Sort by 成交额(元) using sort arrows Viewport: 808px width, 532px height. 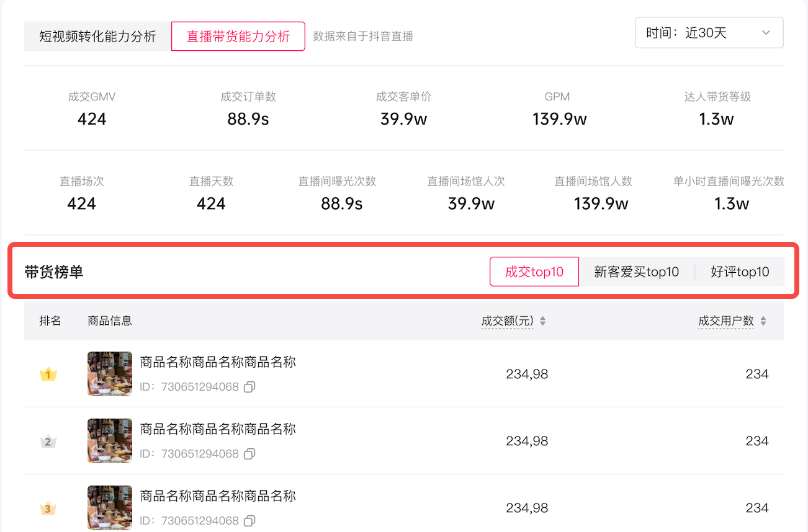tap(542, 321)
